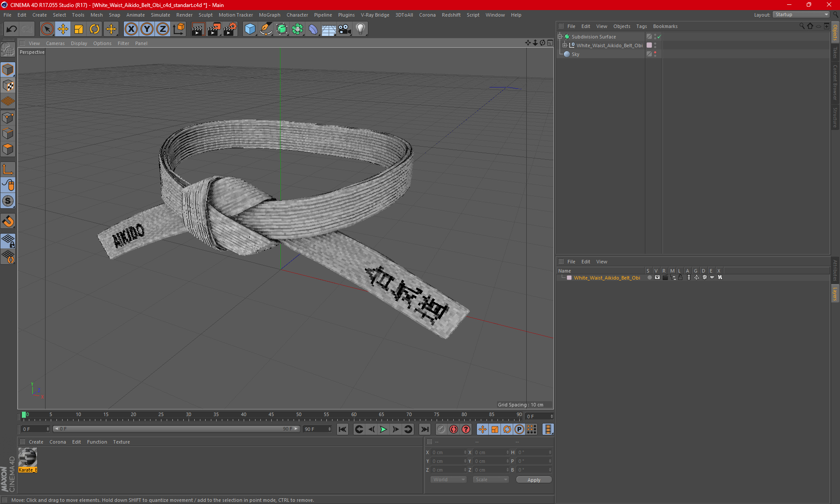Toggle Subdivision Surface enabled checkmark
The height and width of the screenshot is (504, 840).
659,37
